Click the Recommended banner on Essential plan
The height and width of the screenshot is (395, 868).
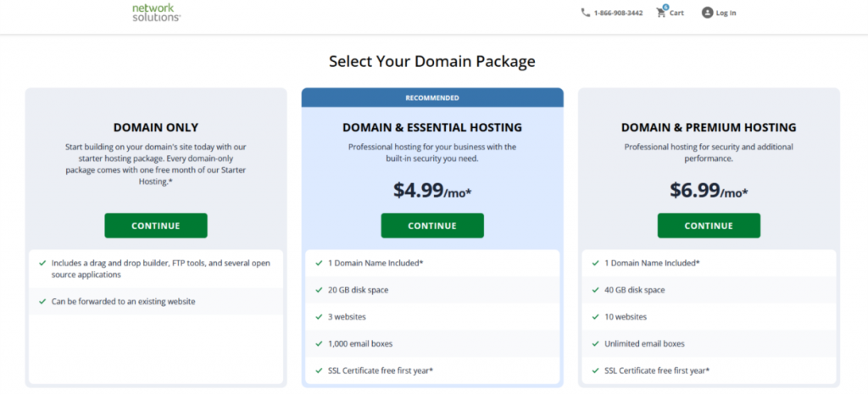432,97
